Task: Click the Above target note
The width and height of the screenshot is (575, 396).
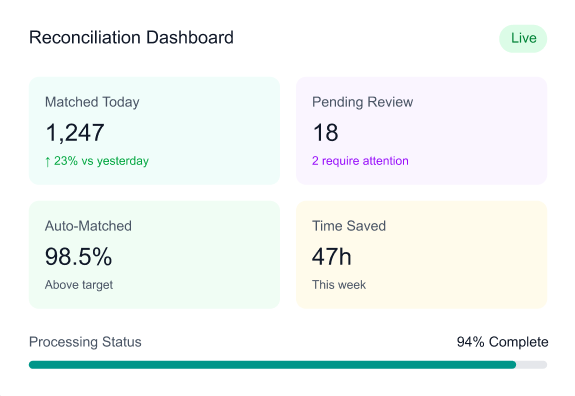Action: [x=79, y=285]
